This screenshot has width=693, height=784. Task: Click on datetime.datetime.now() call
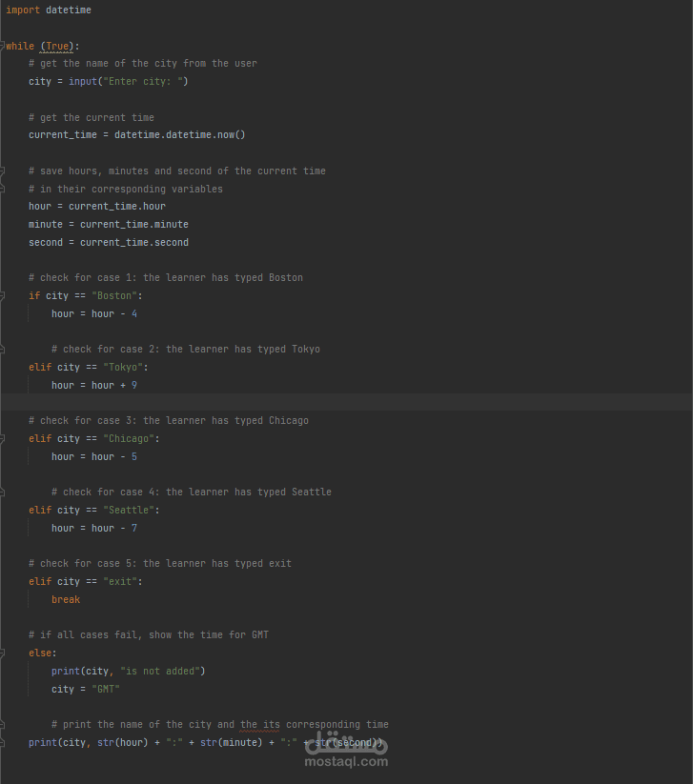(x=179, y=135)
